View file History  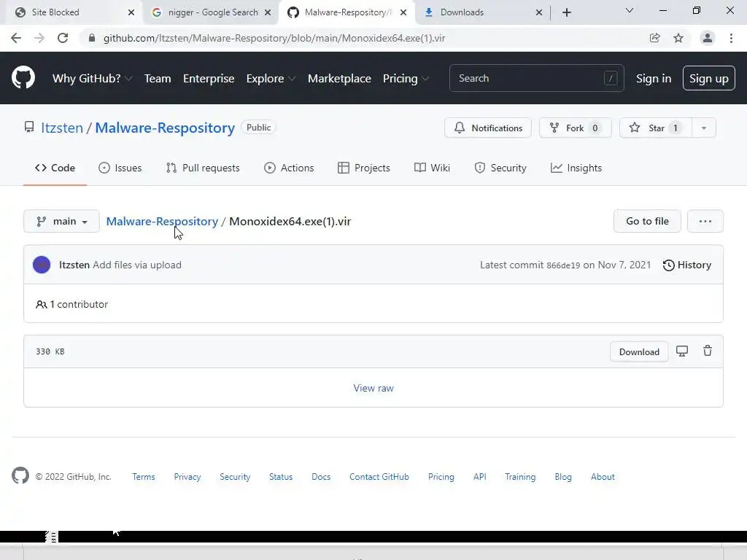click(x=687, y=265)
